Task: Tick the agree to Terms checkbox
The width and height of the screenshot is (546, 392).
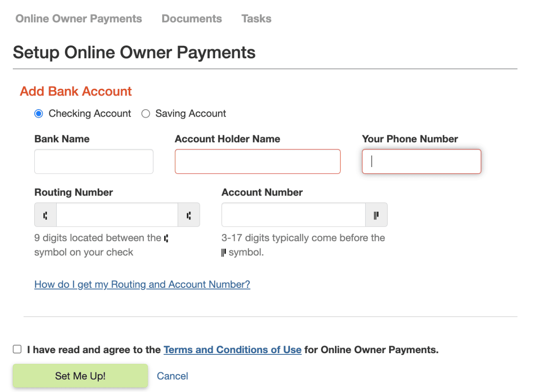Action: coord(17,349)
